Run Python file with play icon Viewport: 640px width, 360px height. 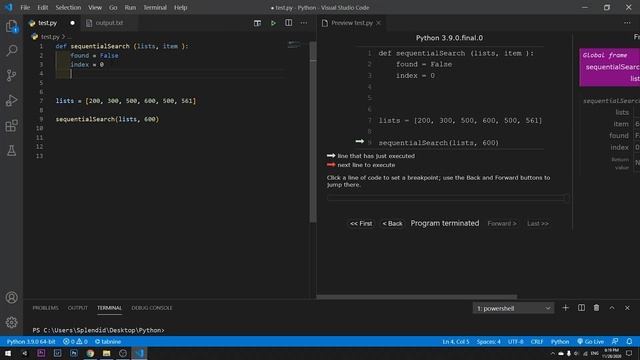point(273,23)
